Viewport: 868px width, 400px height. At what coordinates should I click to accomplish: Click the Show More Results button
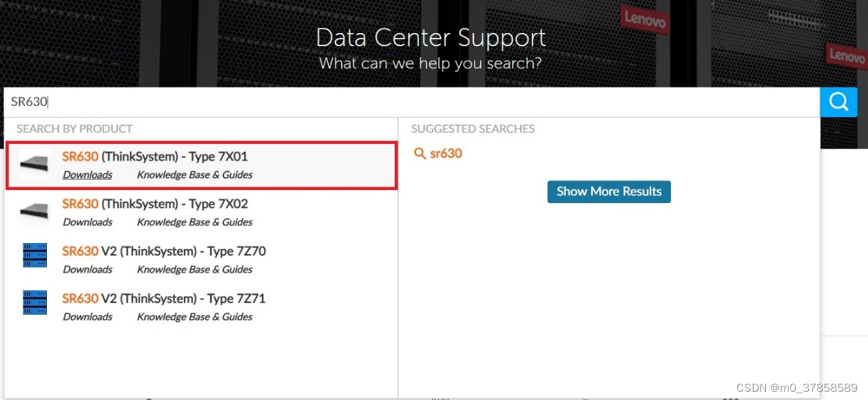(x=609, y=192)
